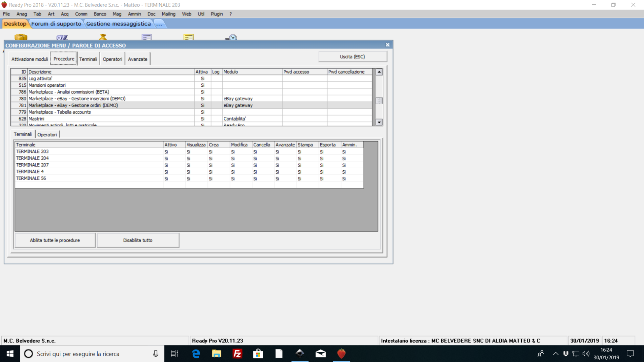Select the Avanzate tab

138,59
